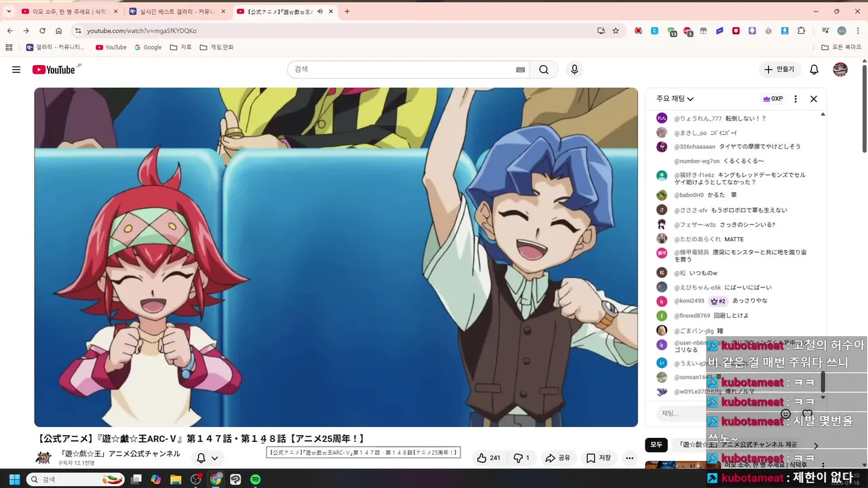Expand the 주요 채팅 chat mode dropdown
Screen dimensions: 868x488
(x=675, y=99)
